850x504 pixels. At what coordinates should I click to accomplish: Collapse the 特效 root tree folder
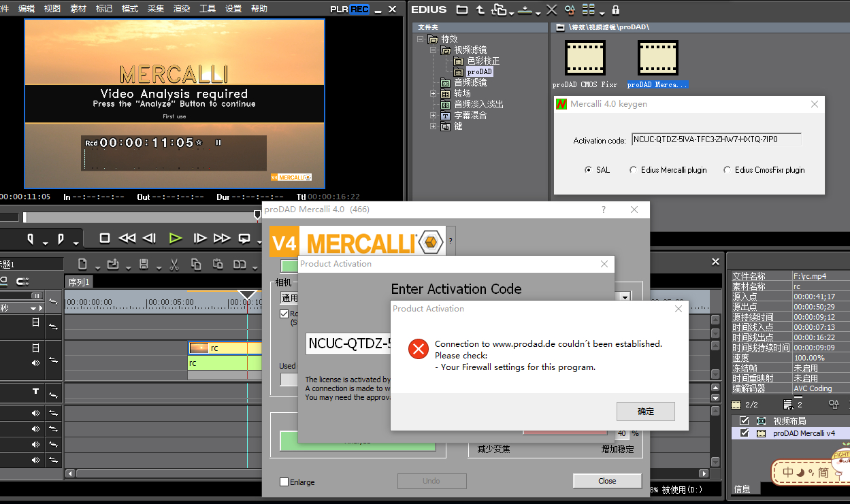[422, 39]
